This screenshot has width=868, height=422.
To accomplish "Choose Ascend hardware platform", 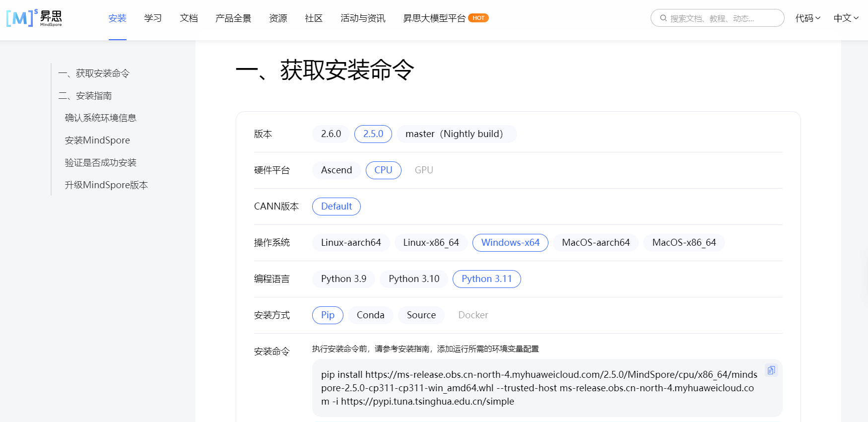I will (336, 170).
